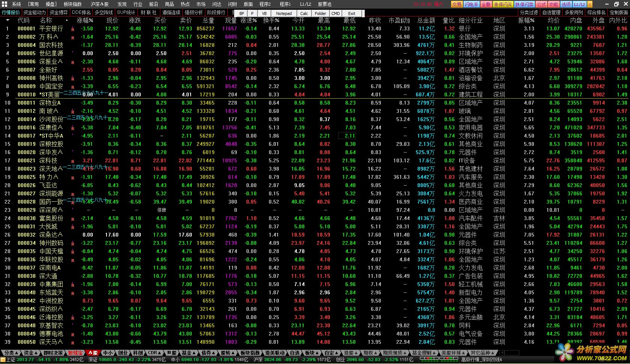
Task: Click the 上证 index value 2813.77
Action: click(x=25, y=360)
